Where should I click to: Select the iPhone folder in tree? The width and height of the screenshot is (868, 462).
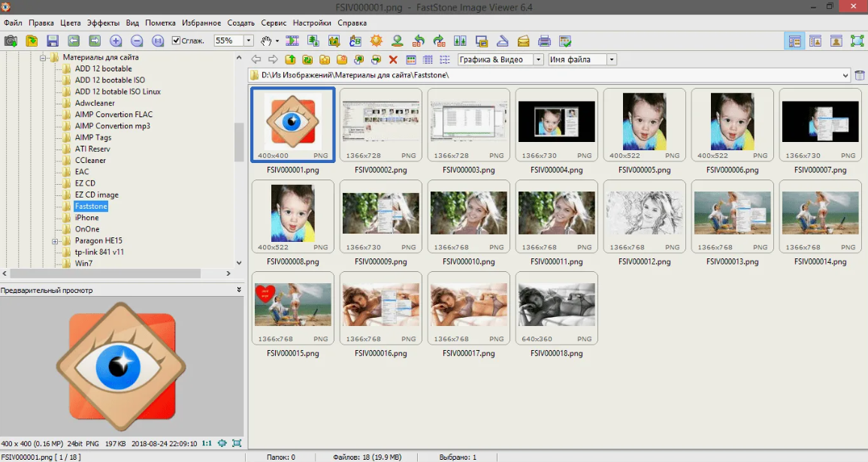pos(87,217)
